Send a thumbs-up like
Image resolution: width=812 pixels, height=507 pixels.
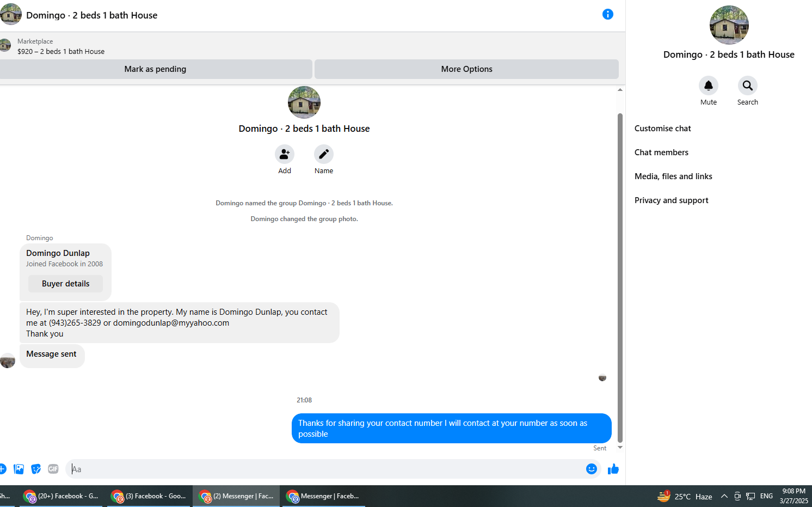tap(613, 469)
